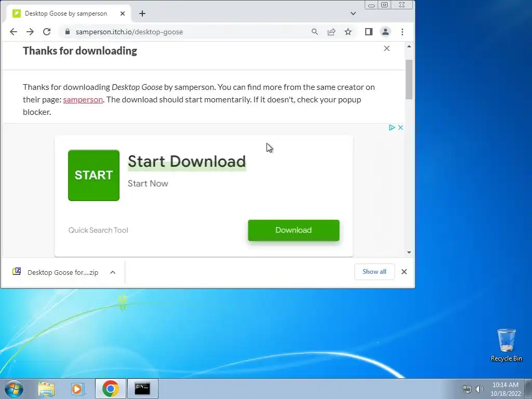Close the Thanks for downloading dialog
Image resolution: width=532 pixels, height=399 pixels.
[x=387, y=48]
